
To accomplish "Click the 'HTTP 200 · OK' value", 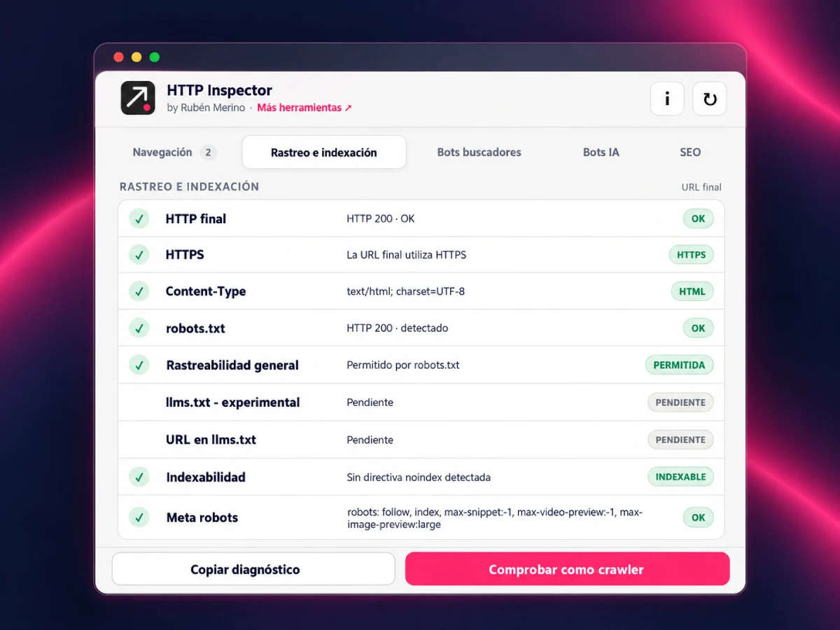I will (381, 218).
